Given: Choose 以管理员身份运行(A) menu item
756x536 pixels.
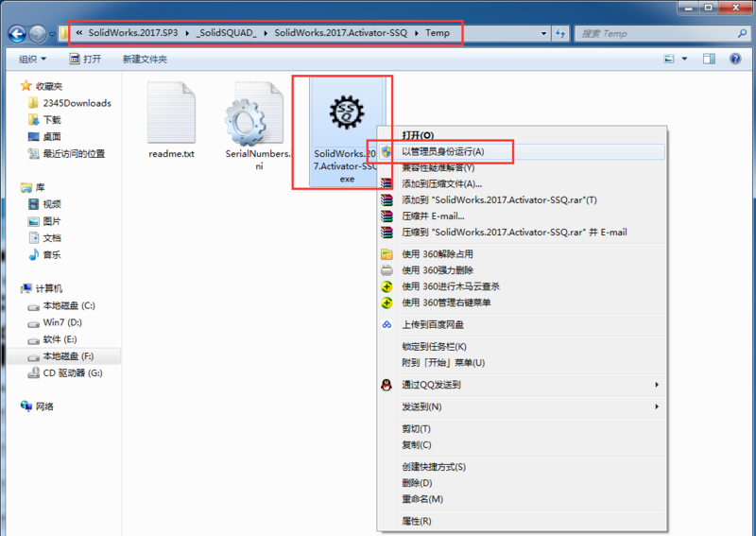Looking at the screenshot, I should tap(522, 151).
